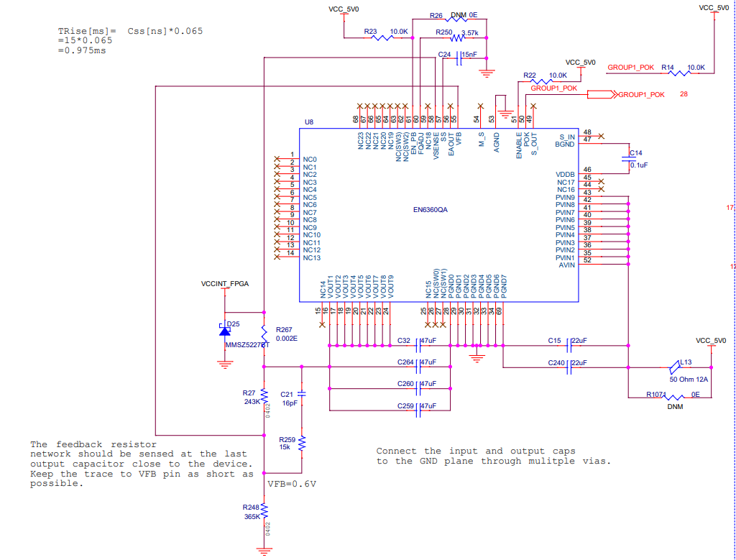Click the VCCINT_FPGA net label
Viewport: 736px width, 560px height.
pyautogui.click(x=224, y=284)
